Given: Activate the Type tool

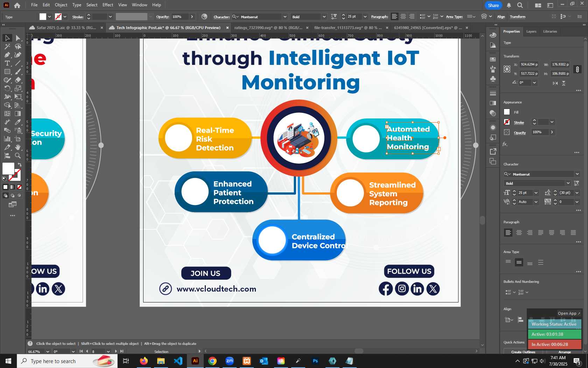Looking at the screenshot, I should click(x=7, y=63).
